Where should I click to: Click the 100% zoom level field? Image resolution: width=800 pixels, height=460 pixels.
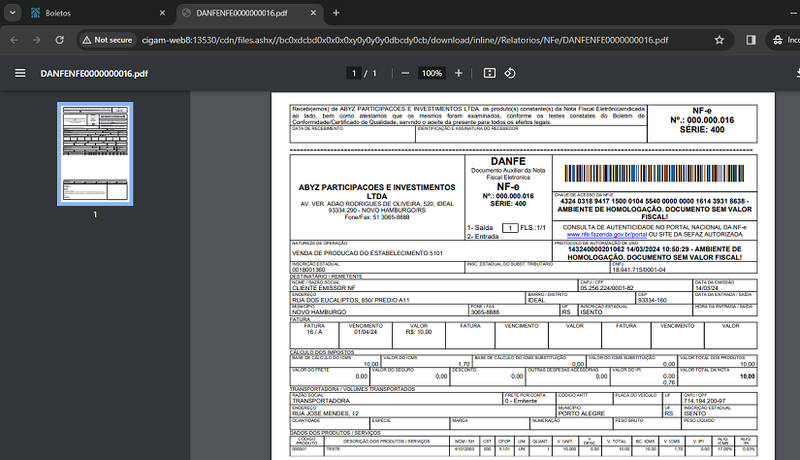click(x=432, y=73)
